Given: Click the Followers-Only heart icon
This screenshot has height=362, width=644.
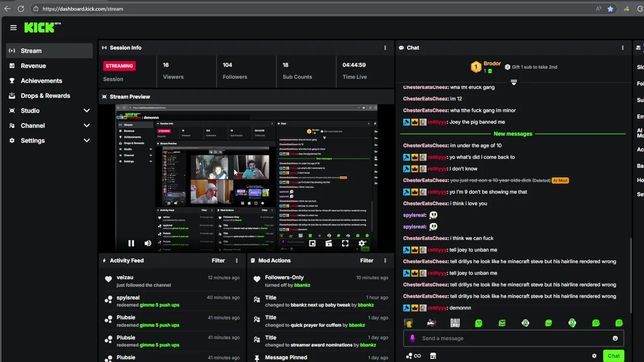Looking at the screenshot, I should 257,279.
